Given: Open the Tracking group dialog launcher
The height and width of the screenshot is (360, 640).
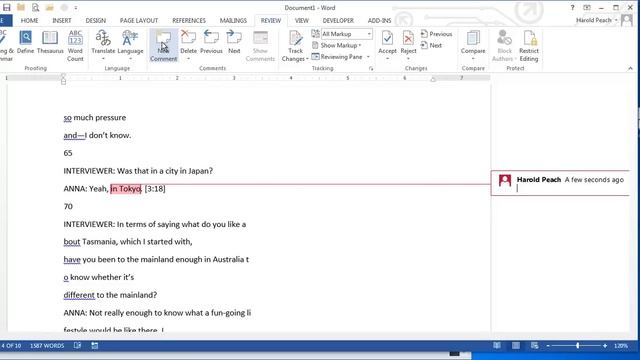Looking at the screenshot, I should pyautogui.click(x=371, y=69).
